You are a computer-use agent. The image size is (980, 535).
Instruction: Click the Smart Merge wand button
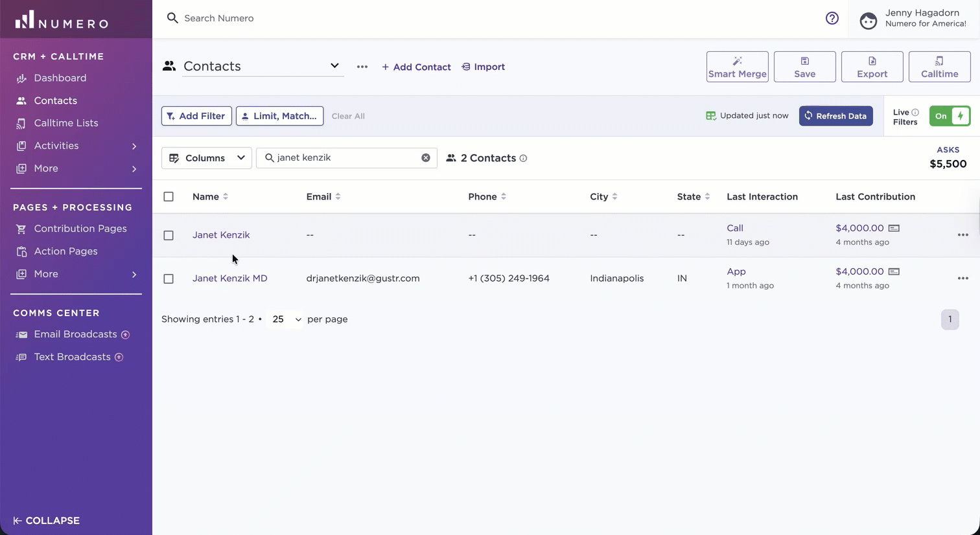[738, 67]
